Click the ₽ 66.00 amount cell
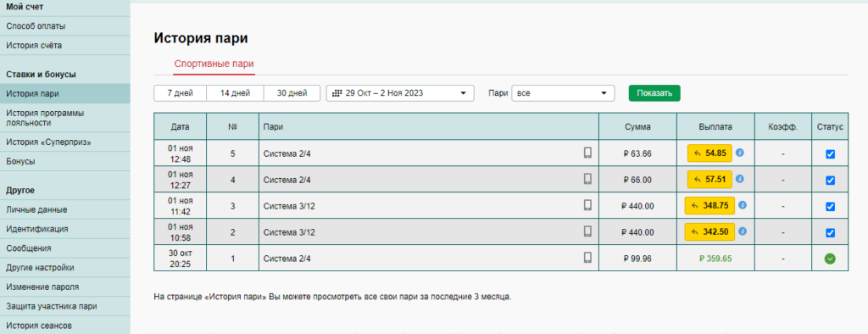Image resolution: width=868 pixels, height=334 pixels. point(637,180)
